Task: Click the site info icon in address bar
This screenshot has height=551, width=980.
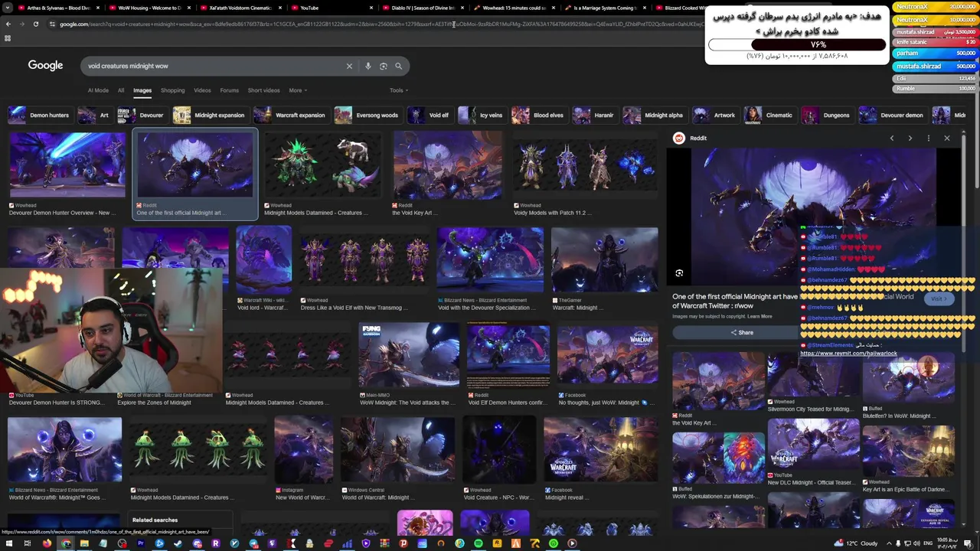Action: [x=52, y=24]
